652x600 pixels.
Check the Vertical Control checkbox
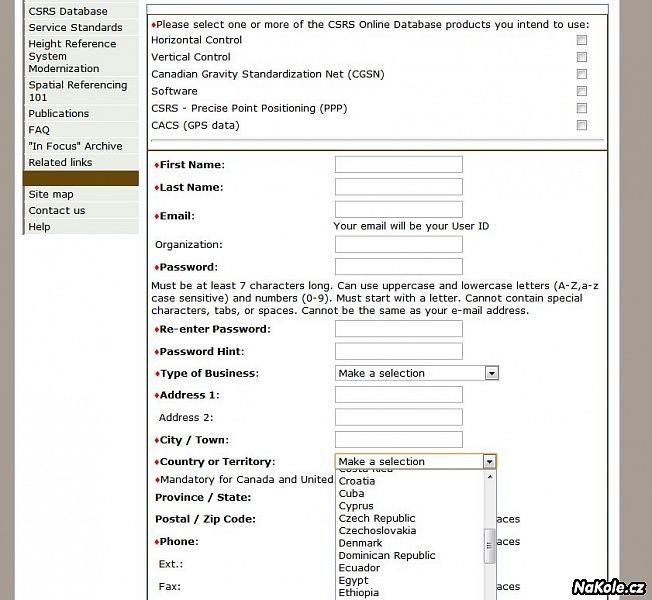point(581,57)
